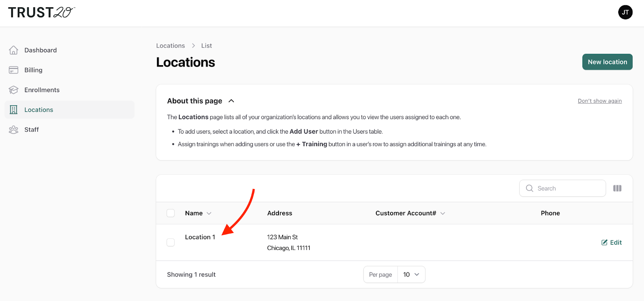Collapse the About this page section
The image size is (644, 301).
(x=231, y=101)
